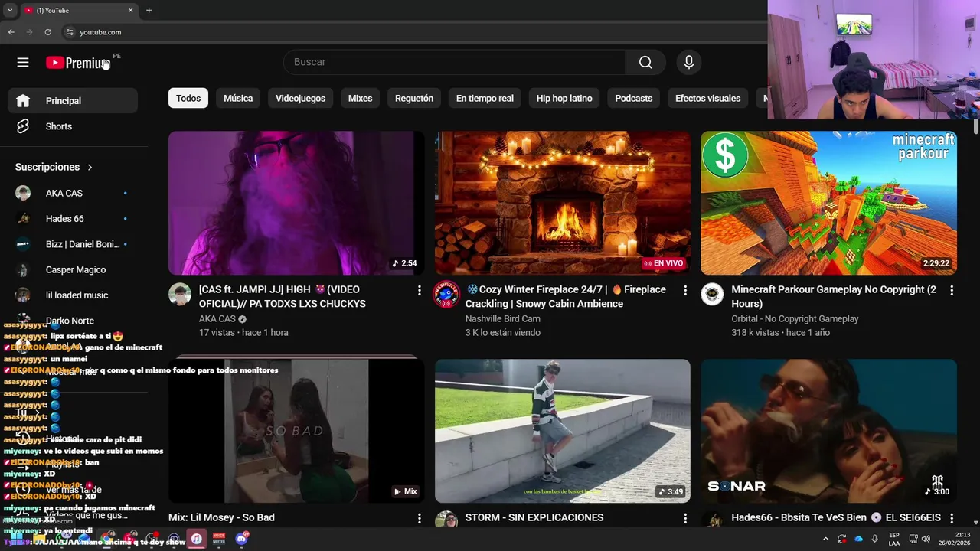This screenshot has height=551, width=980.
Task: Open Nashville Bird Cam channel avatar
Action: pyautogui.click(x=446, y=295)
